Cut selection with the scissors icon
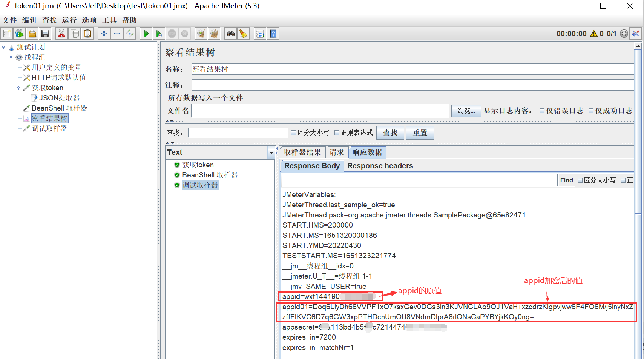Screen dimensions: 644x359 [61, 34]
